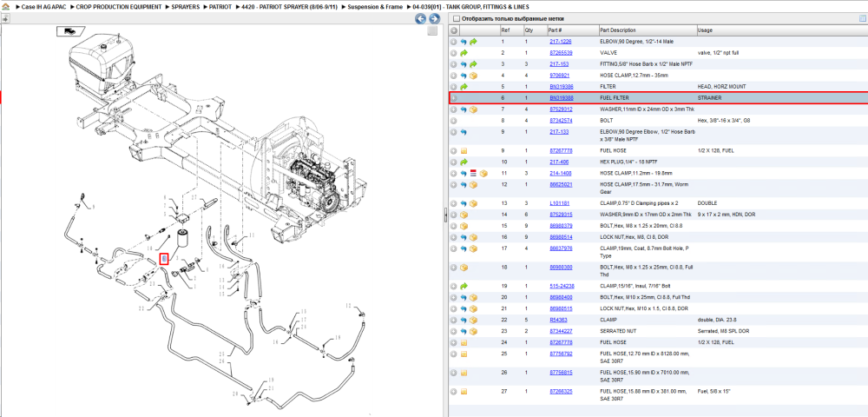Open part number link 515-24238
The width and height of the screenshot is (868, 417).
coord(562,287)
